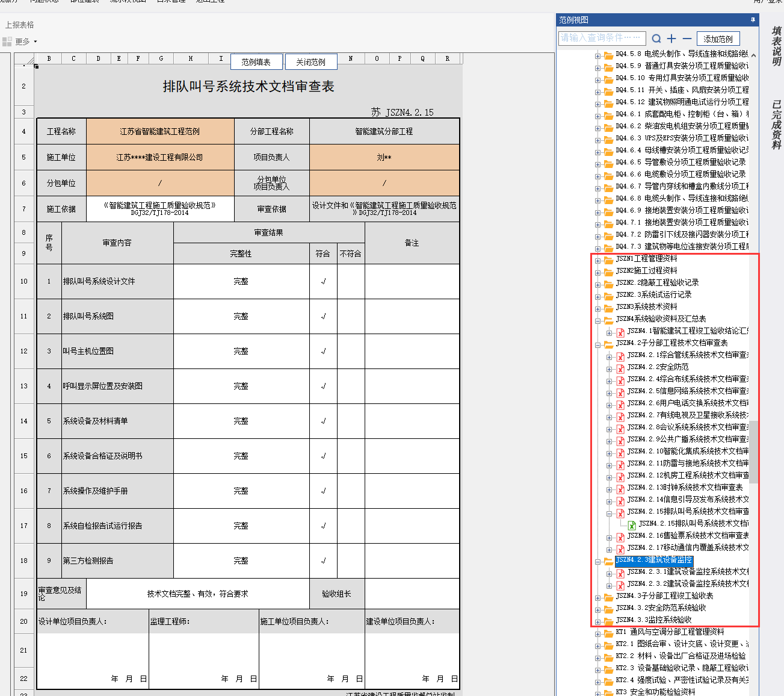784x696 pixels.
Task: Click red file icon of JSZN4.2.16售验票系统
Action: point(620,536)
